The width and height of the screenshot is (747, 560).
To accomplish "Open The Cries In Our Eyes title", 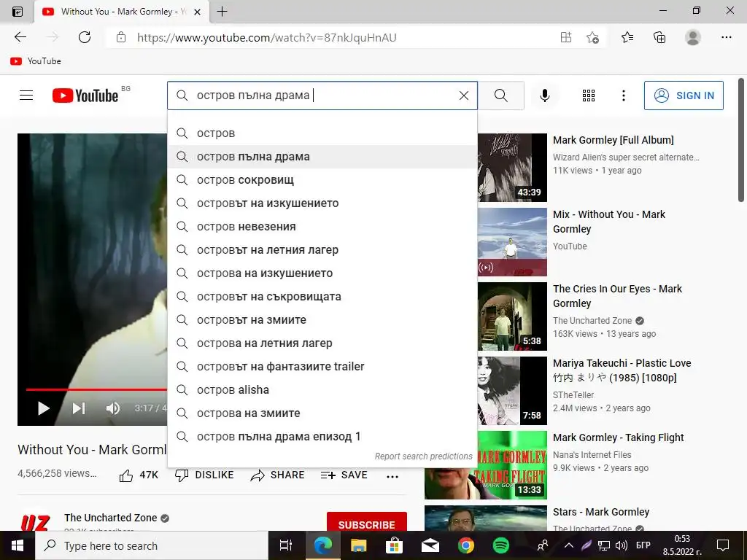I will (617, 296).
